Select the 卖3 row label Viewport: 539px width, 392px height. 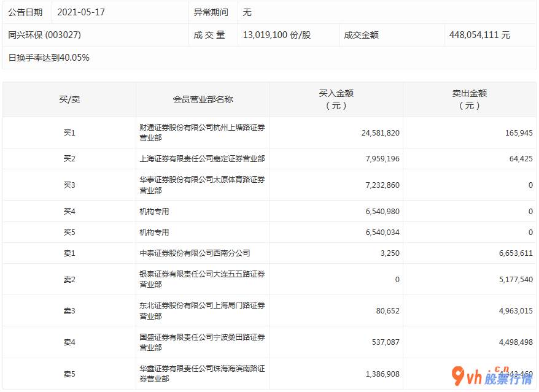tap(69, 310)
